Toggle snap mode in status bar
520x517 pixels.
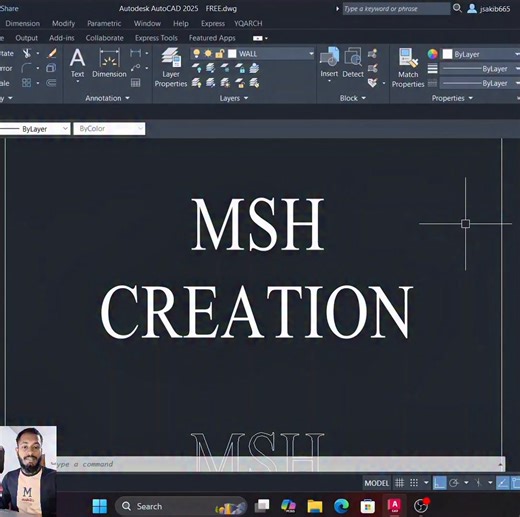click(414, 483)
